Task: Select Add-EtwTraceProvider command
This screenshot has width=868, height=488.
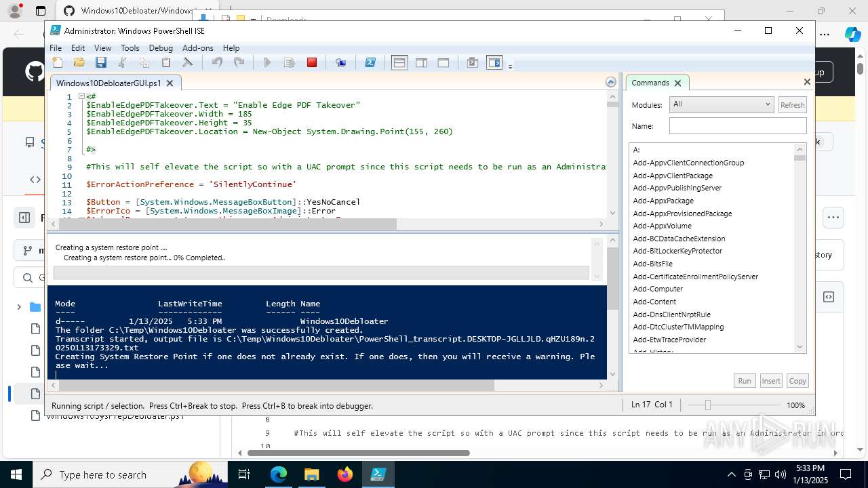Action: click(669, 340)
